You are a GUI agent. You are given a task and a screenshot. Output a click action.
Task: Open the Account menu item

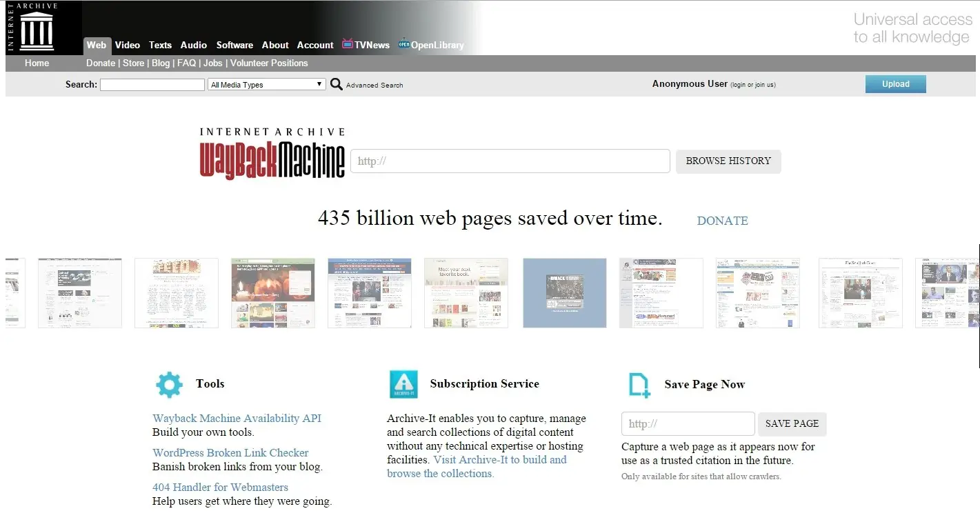pyautogui.click(x=315, y=45)
